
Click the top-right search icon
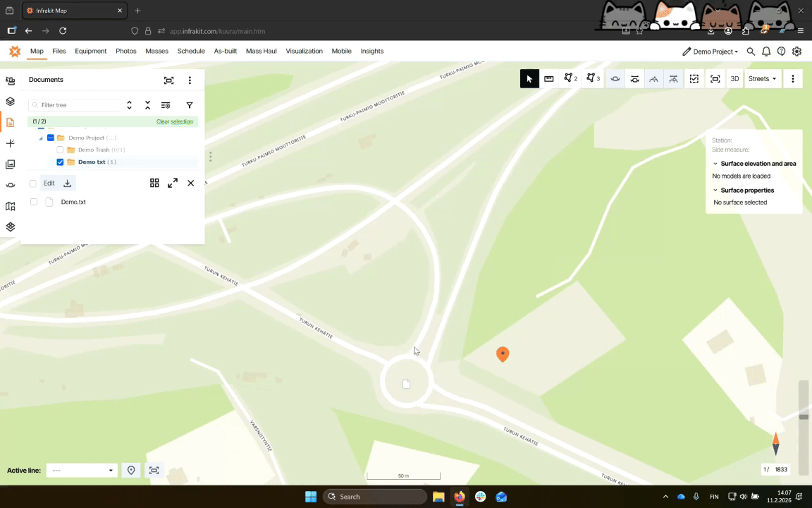point(751,52)
